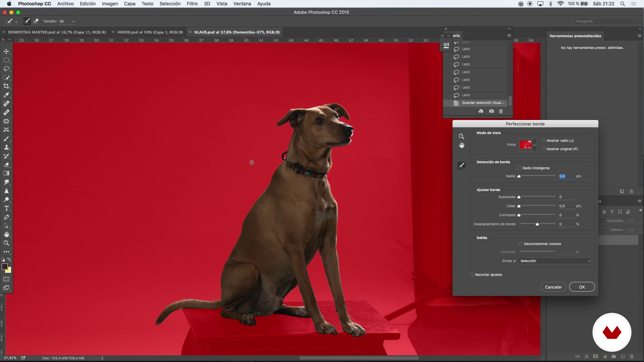Select the Gradient tool

click(6, 174)
